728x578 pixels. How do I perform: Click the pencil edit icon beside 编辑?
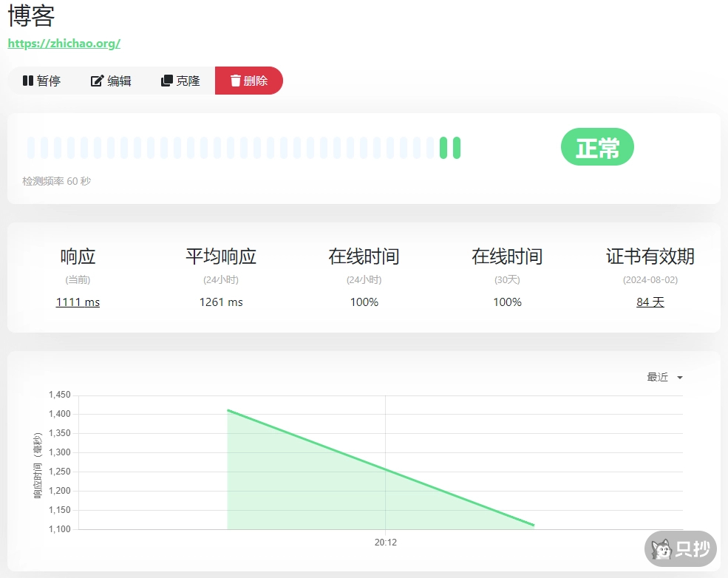(x=97, y=81)
